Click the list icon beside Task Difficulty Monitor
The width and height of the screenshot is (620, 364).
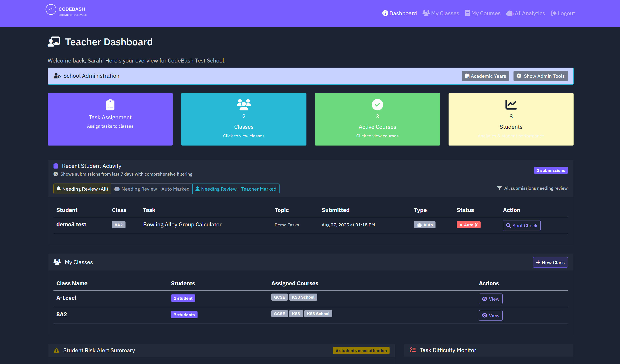413,350
